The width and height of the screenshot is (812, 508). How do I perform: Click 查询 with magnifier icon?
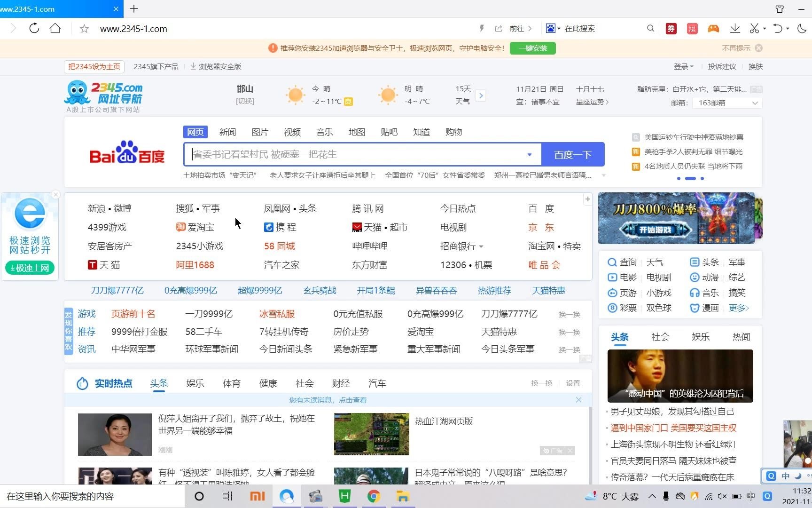[622, 262]
